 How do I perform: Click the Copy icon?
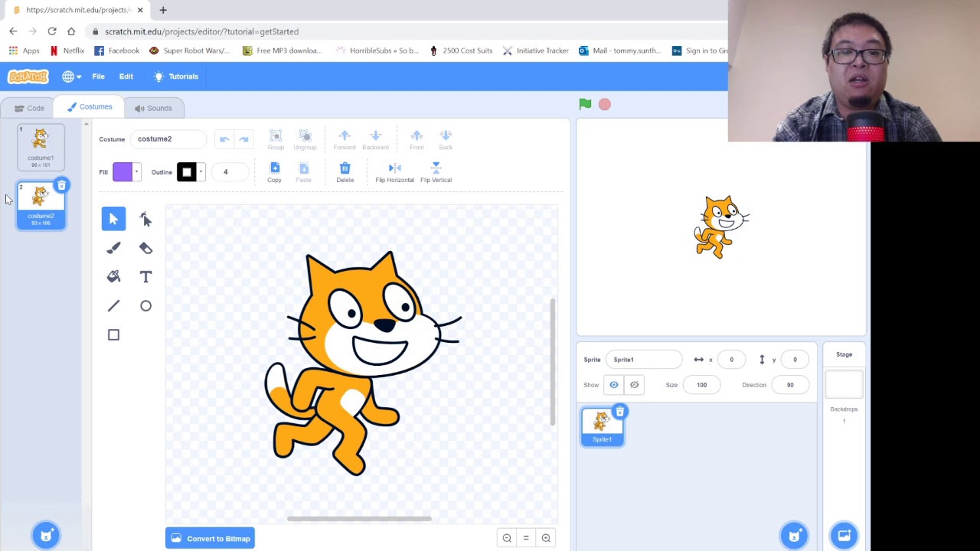(274, 172)
